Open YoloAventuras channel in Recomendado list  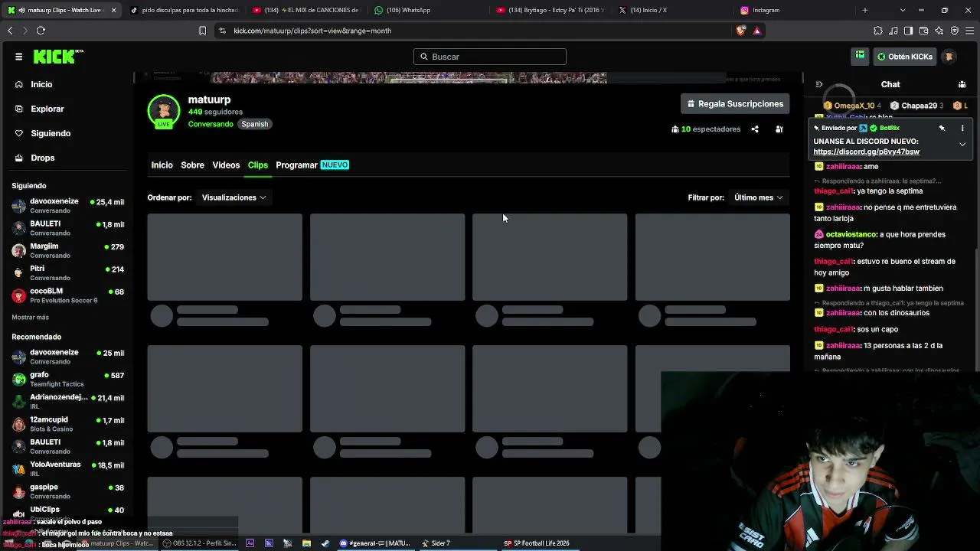(67, 469)
